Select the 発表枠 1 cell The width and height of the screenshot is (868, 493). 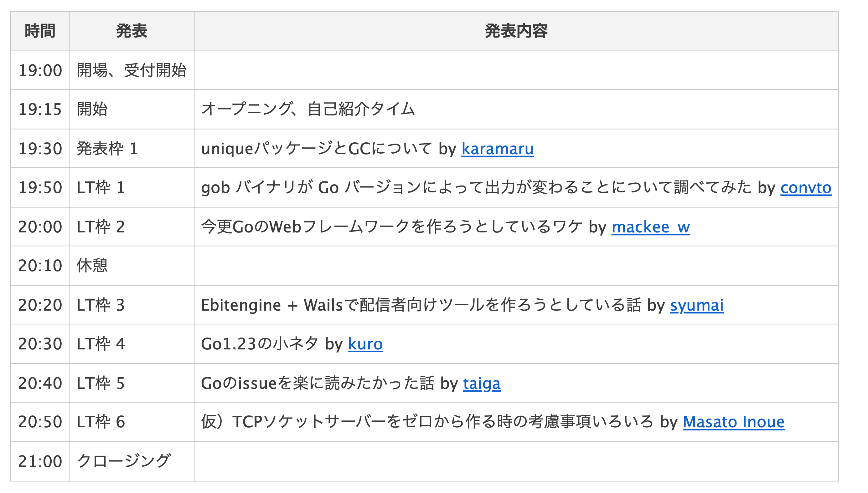[107, 149]
